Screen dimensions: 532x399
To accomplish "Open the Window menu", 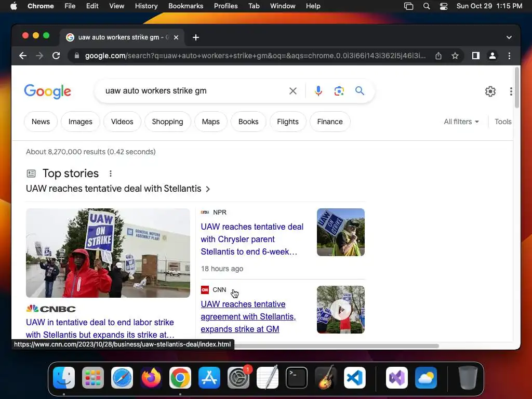I will [x=283, y=6].
